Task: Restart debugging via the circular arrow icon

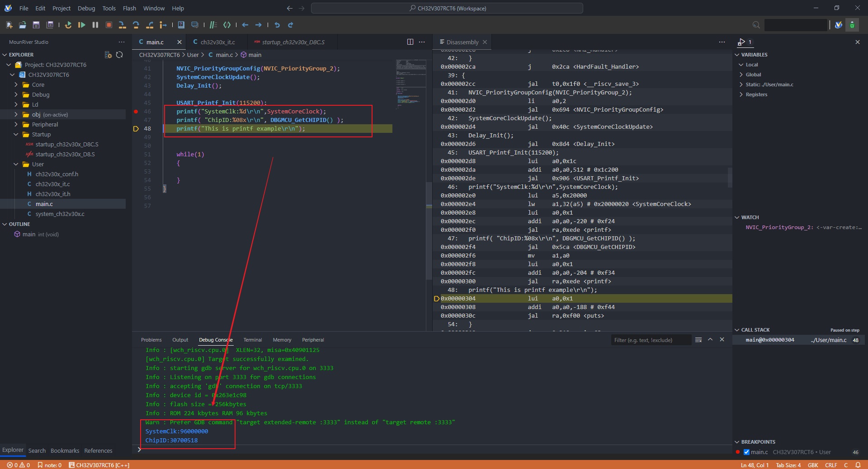Action: coord(68,25)
